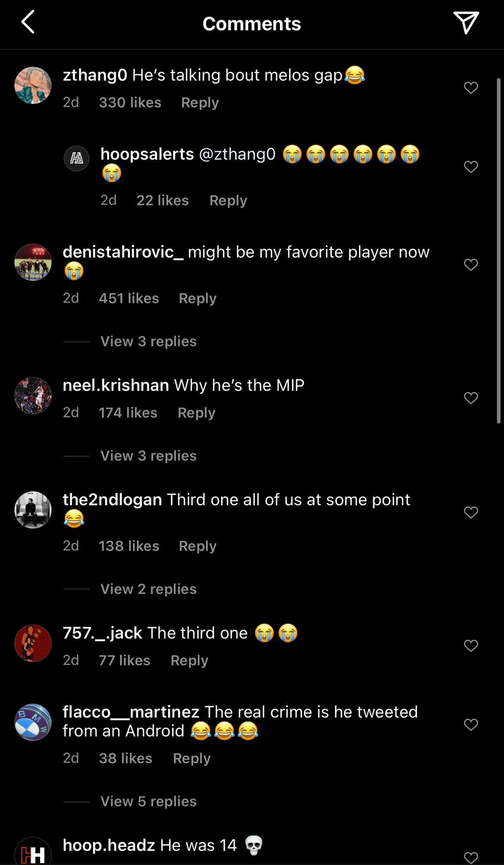Image resolution: width=504 pixels, height=865 pixels.
Task: Tap heart on the2ndlogan's comment
Action: tap(471, 512)
